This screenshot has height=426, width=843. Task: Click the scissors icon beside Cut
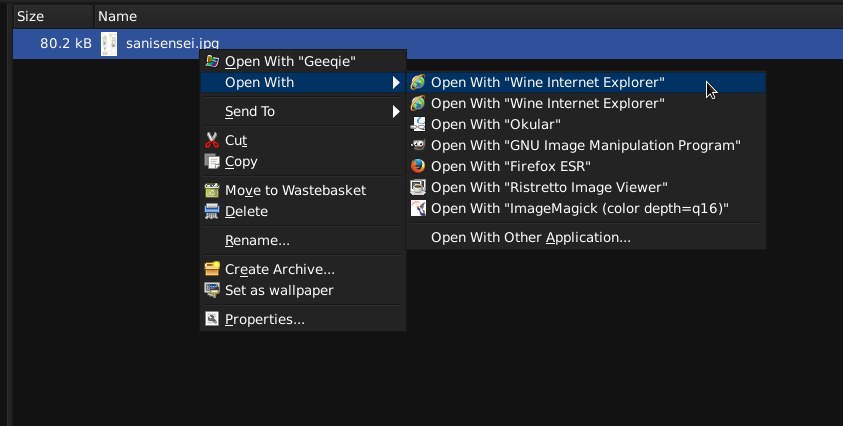pyautogui.click(x=211, y=140)
